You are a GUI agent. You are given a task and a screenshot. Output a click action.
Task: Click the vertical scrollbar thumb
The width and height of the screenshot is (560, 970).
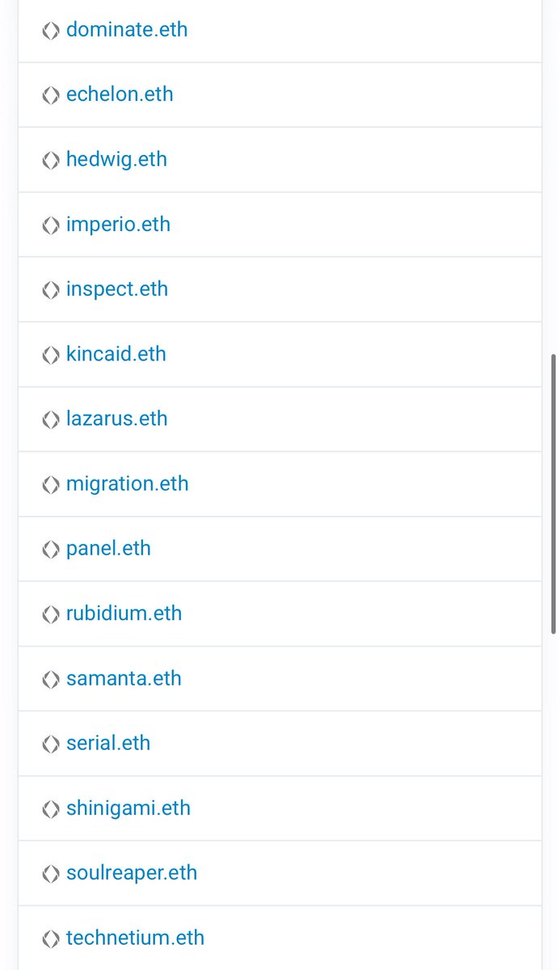tap(554, 493)
